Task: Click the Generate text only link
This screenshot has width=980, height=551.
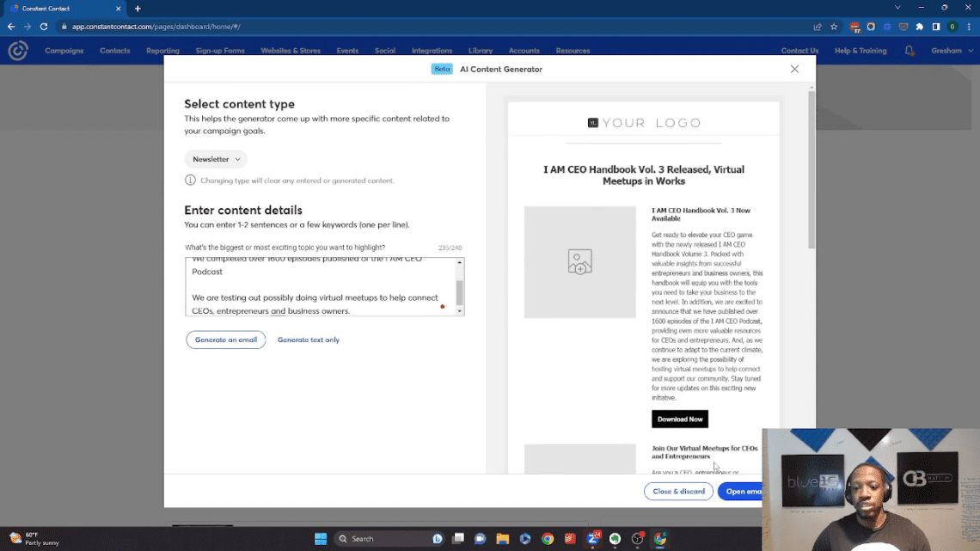Action: pos(308,340)
